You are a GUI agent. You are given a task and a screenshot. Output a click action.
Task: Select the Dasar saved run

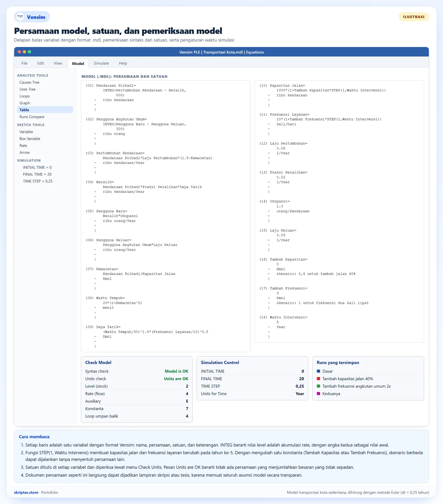point(368,371)
